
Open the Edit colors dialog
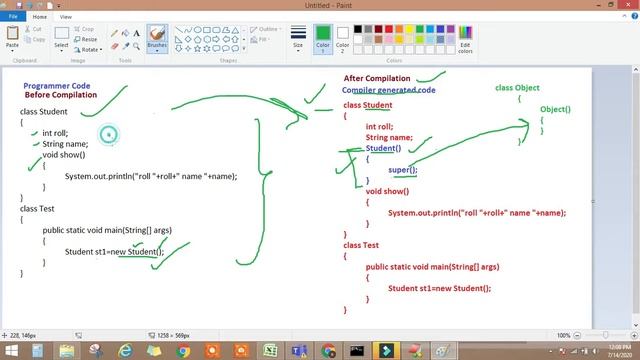tap(465, 40)
